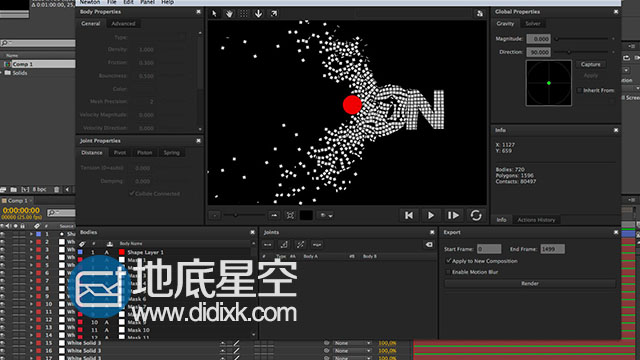The width and height of the screenshot is (640, 360).
Task: Switch to the Advanced tab
Action: [123, 24]
